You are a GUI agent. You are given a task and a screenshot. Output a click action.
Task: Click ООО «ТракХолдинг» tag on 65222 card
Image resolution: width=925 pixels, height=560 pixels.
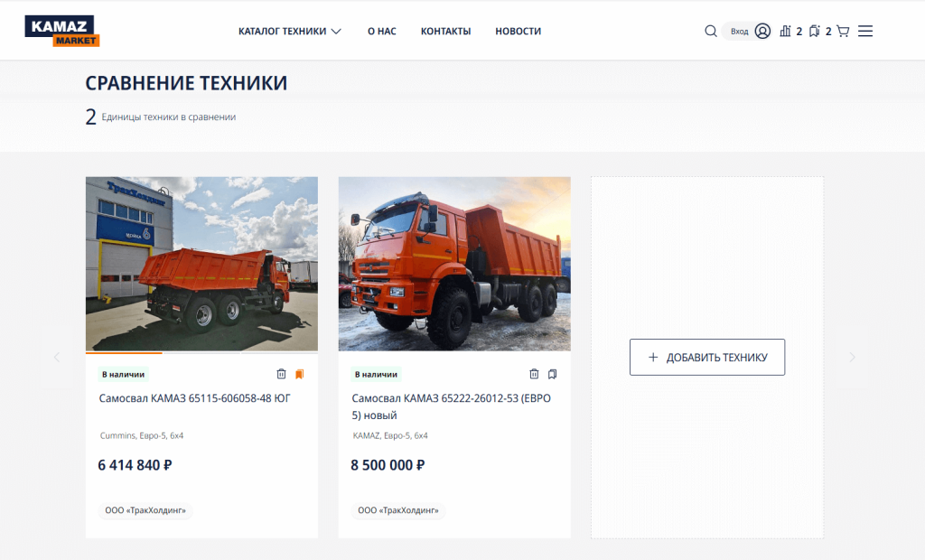coord(398,510)
